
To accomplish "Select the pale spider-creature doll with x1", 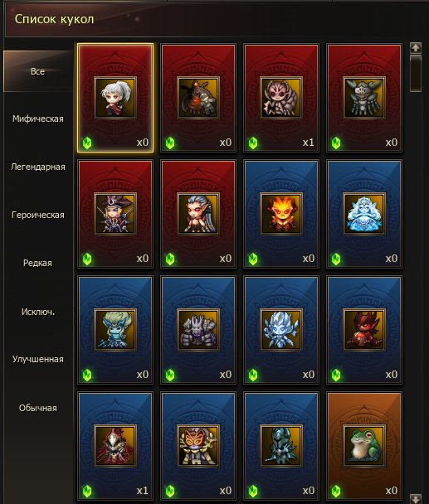I will [x=281, y=98].
